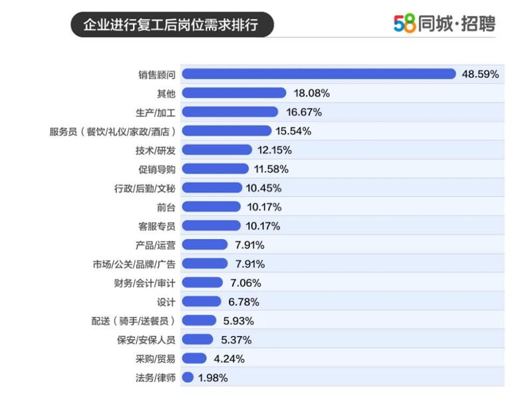532x398 pixels.
Task: Click the 7.06% value for 财务/会计/审计
Action: pyautogui.click(x=245, y=282)
